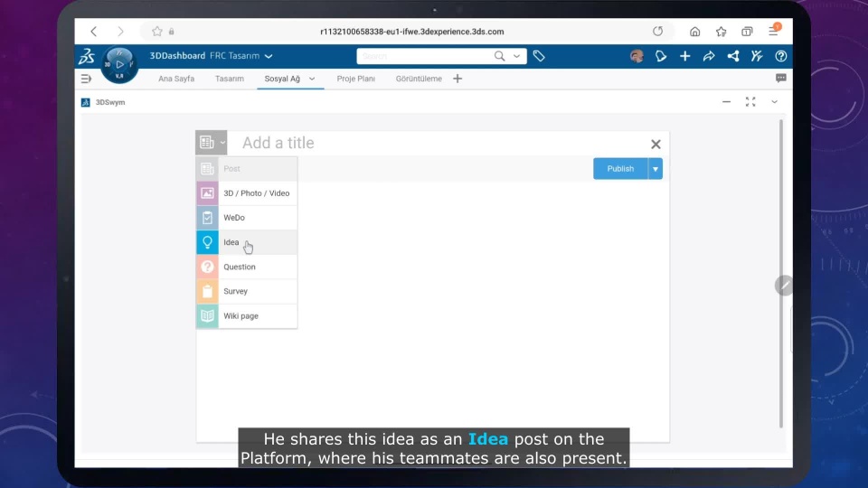Click the widget vertical scrollbar
868x488 pixels.
[x=781, y=274]
